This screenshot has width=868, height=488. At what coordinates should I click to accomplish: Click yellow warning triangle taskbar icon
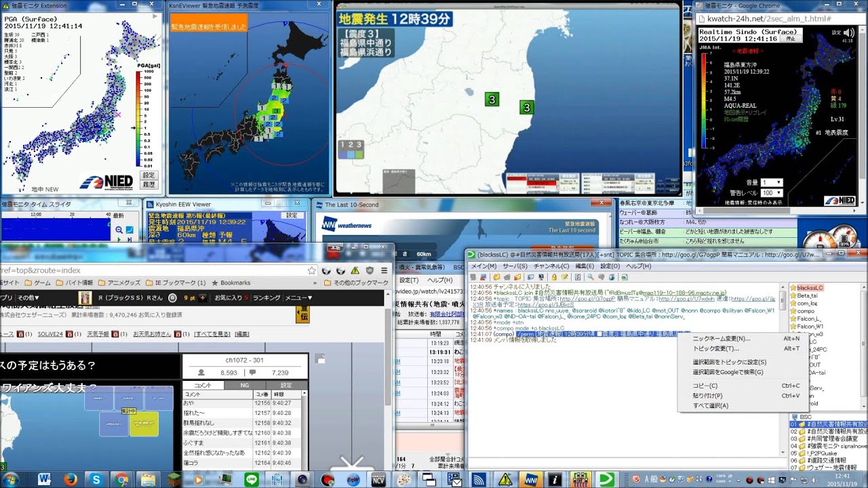[x=505, y=479]
